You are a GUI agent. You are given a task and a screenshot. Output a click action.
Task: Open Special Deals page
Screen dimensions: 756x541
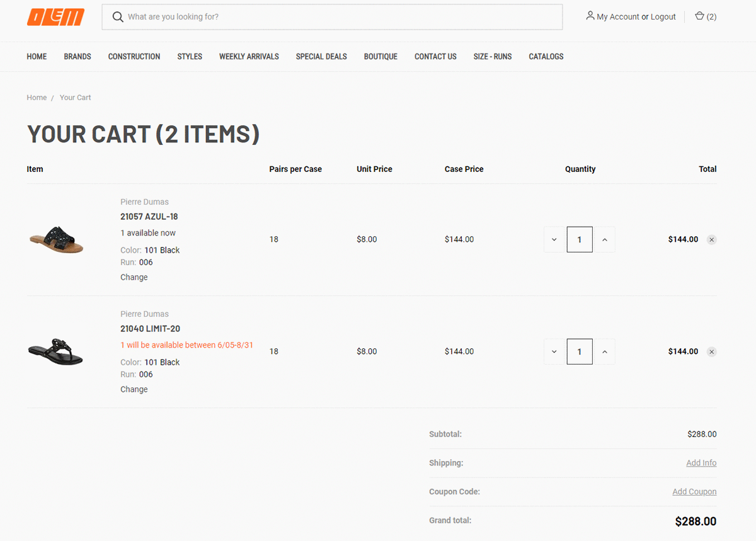tap(321, 57)
